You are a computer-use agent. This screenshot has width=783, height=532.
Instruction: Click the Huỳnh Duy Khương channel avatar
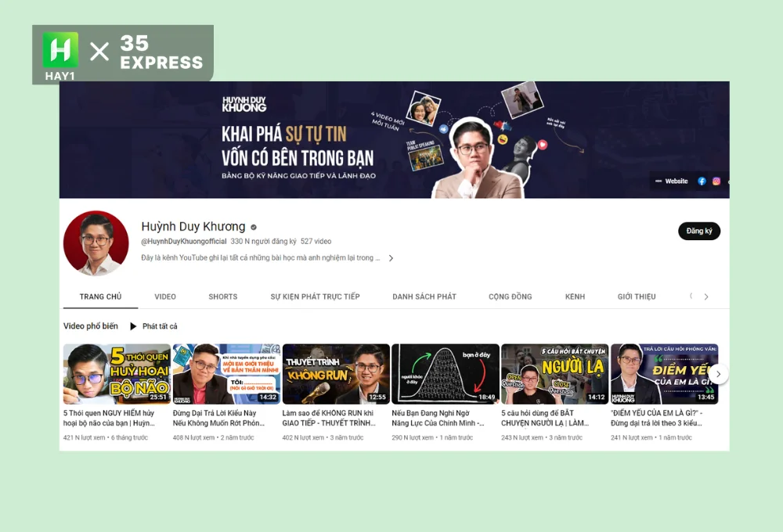pos(96,243)
